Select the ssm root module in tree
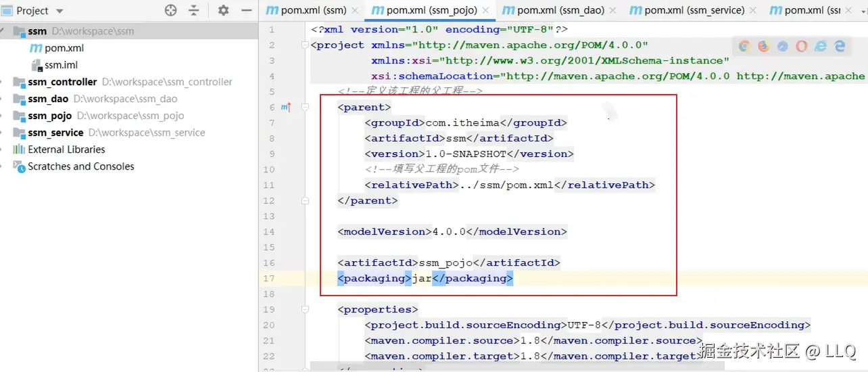Image resolution: width=868 pixels, height=372 pixels. [129, 31]
